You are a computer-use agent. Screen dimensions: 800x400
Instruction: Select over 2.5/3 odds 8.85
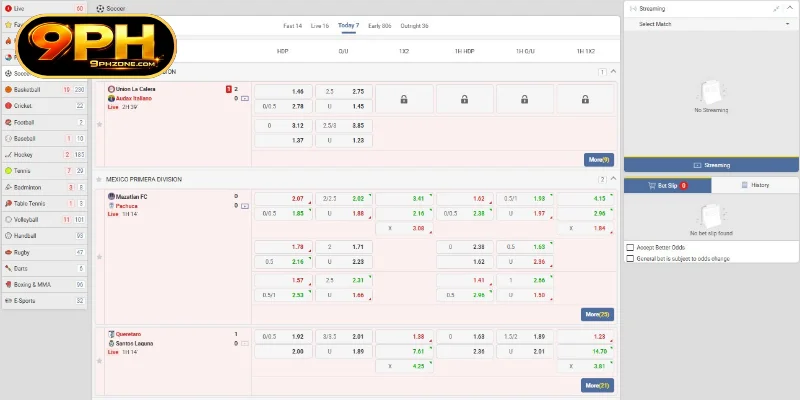[344, 126]
